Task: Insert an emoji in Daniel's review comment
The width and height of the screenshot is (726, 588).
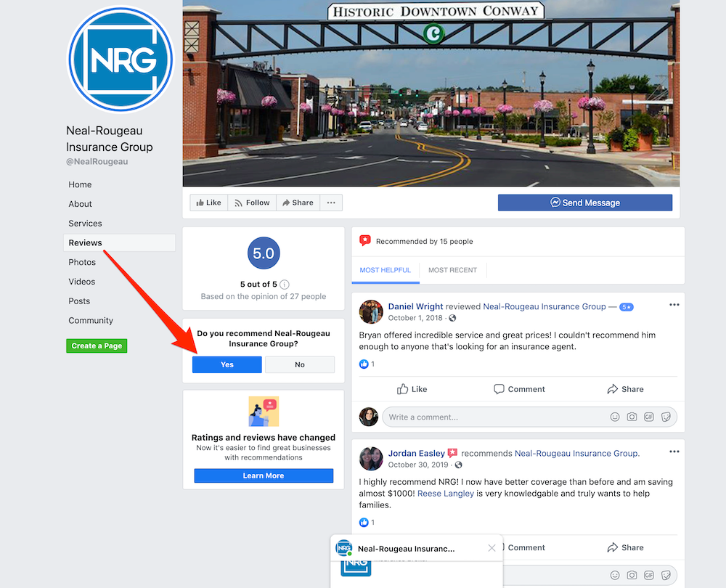Action: tap(615, 417)
